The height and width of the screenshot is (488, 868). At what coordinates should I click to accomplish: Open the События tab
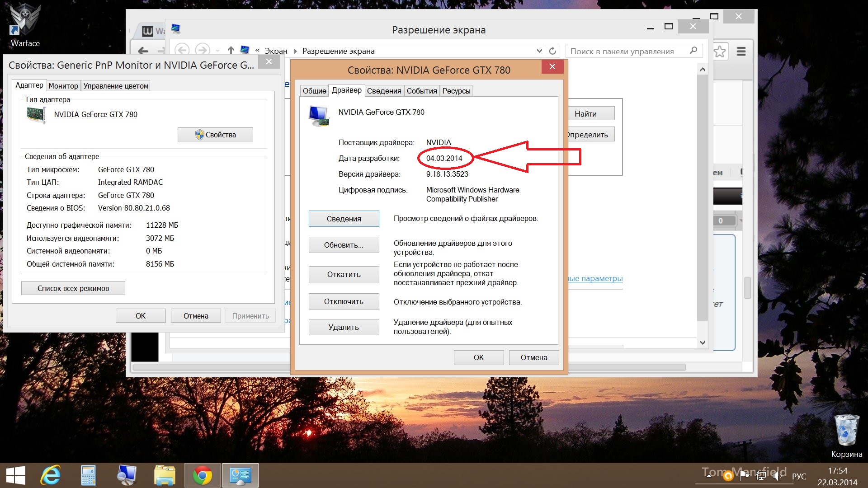[421, 91]
